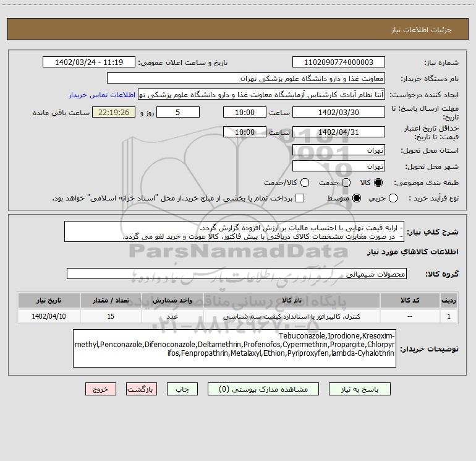This screenshot has height=461, width=476.
Task: Click the announcement date field 1402/03/24 - 11:19
Action: coord(89,62)
